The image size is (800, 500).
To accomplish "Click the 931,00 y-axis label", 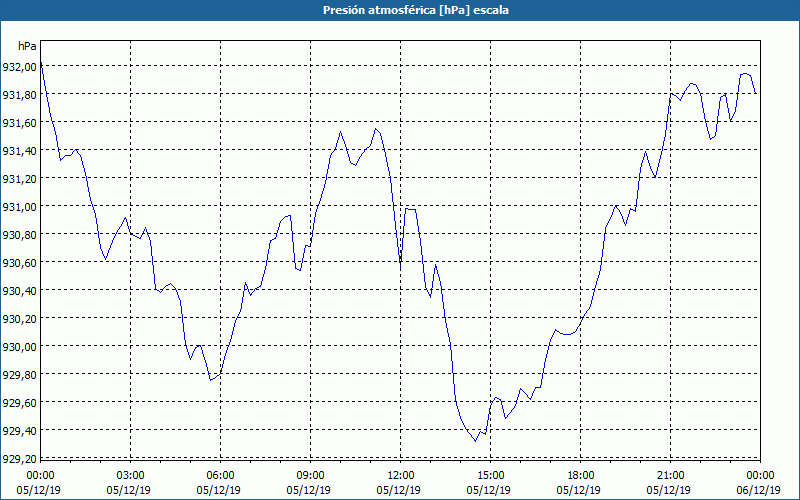I will (19, 207).
